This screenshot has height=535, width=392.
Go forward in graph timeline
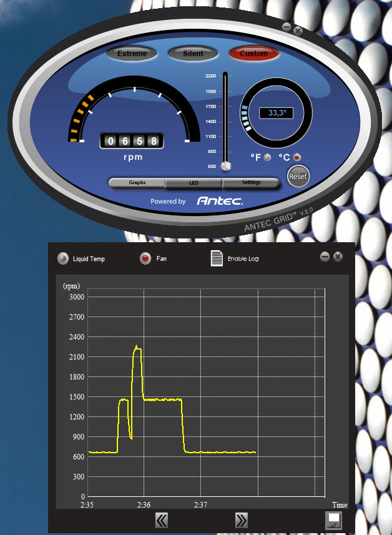[x=241, y=520]
